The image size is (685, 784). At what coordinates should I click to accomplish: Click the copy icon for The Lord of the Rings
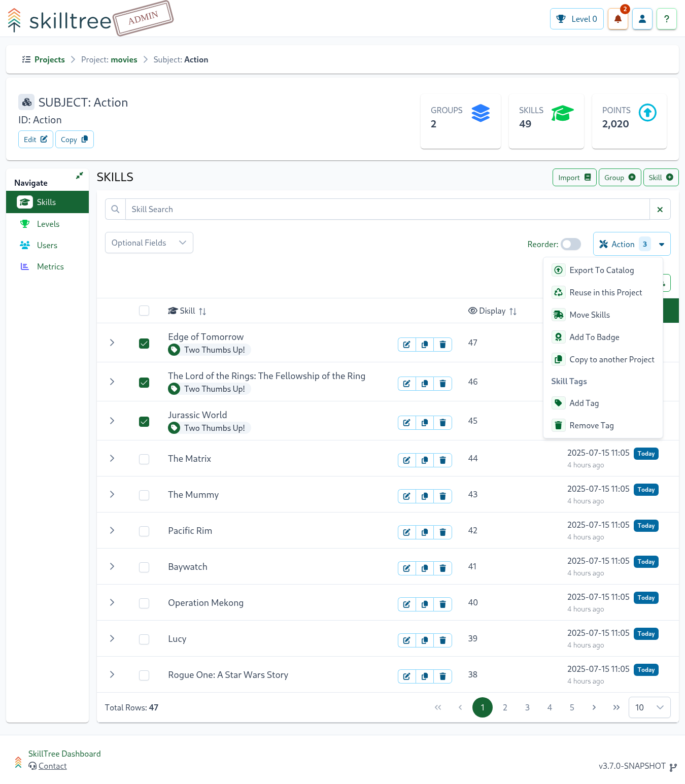click(425, 384)
